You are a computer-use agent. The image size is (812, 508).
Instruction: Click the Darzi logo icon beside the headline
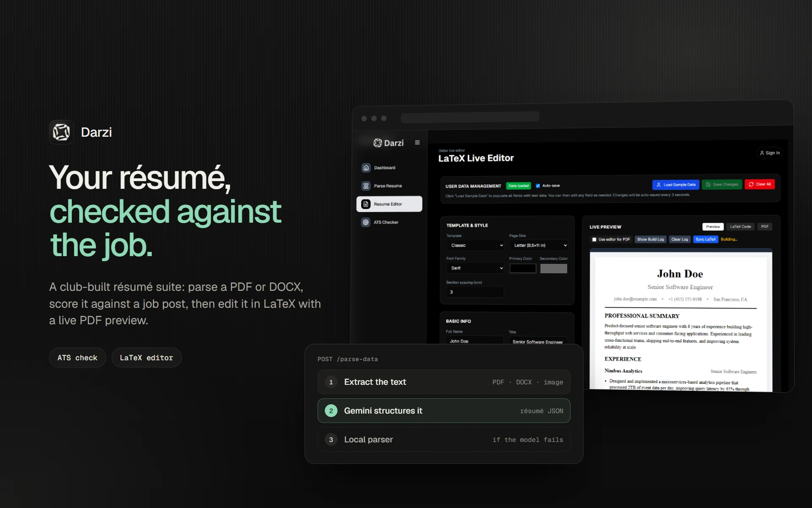(61, 132)
